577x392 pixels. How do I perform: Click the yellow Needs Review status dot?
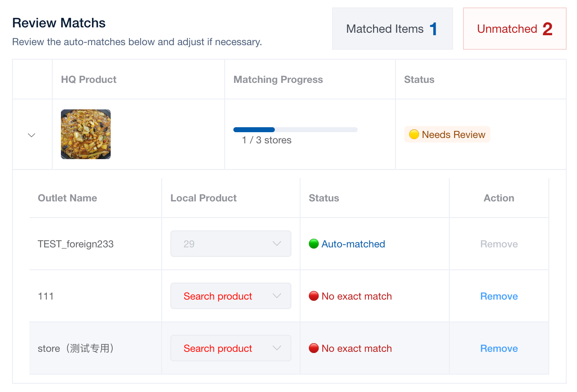point(414,134)
